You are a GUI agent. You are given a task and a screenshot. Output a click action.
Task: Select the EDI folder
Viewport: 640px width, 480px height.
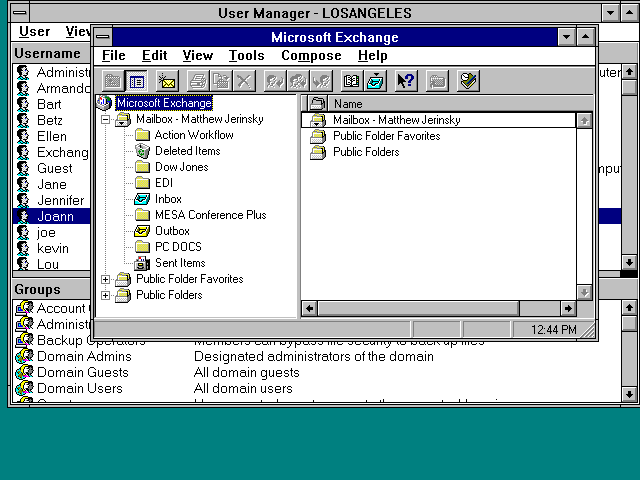[x=164, y=183]
